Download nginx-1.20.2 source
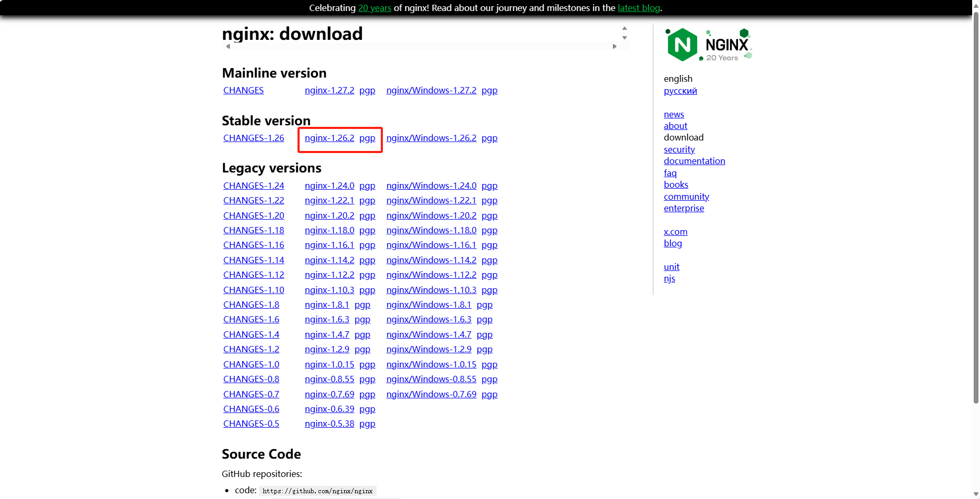This screenshot has height=499, width=980. [x=329, y=215]
